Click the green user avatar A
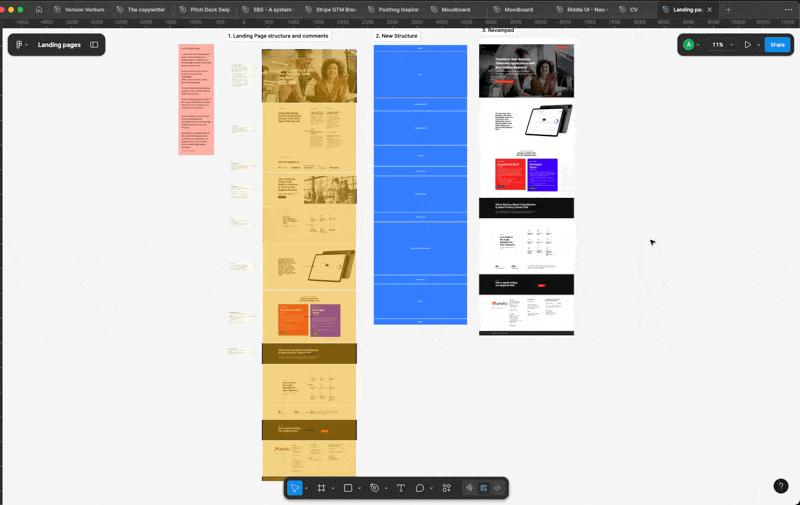This screenshot has height=505, width=800. pos(688,44)
